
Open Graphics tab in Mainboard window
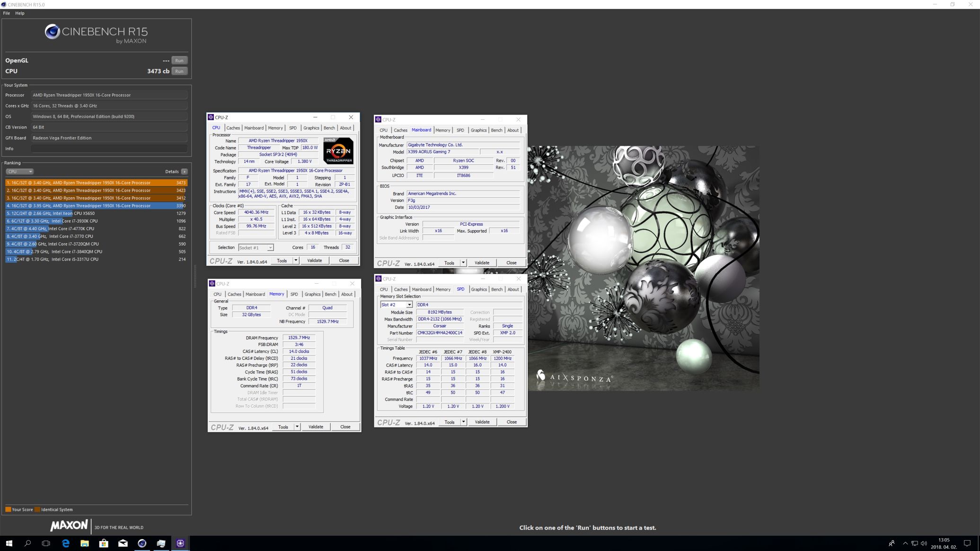[478, 131]
